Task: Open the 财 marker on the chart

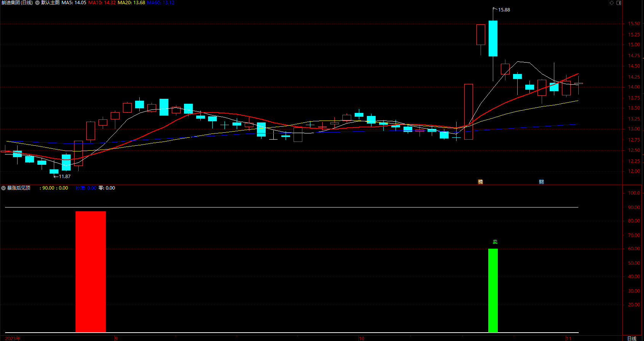Action: (x=541, y=182)
